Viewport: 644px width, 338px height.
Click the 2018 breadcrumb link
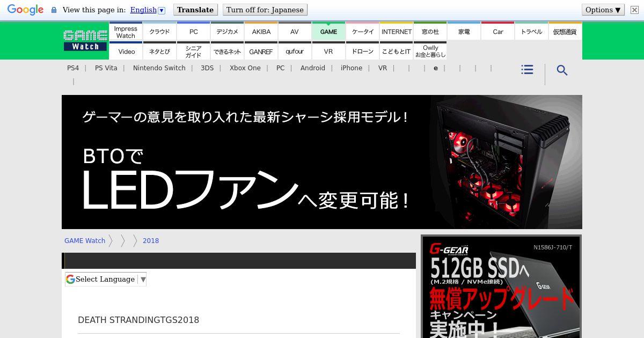click(151, 241)
